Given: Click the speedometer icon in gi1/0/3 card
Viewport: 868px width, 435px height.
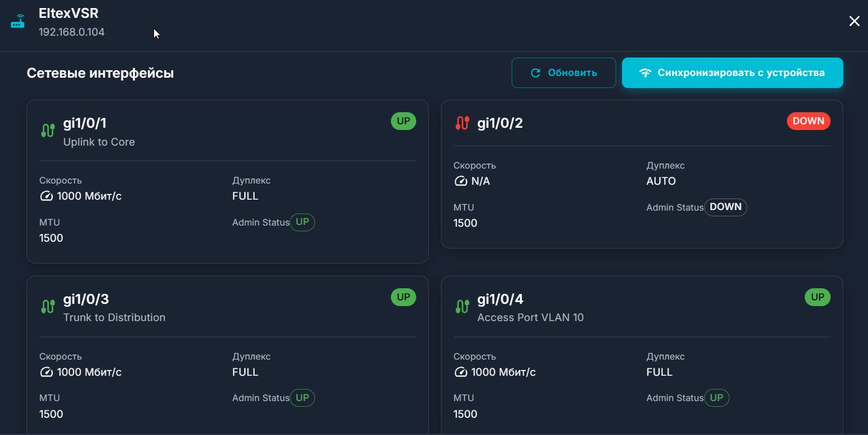Looking at the screenshot, I should [46, 372].
